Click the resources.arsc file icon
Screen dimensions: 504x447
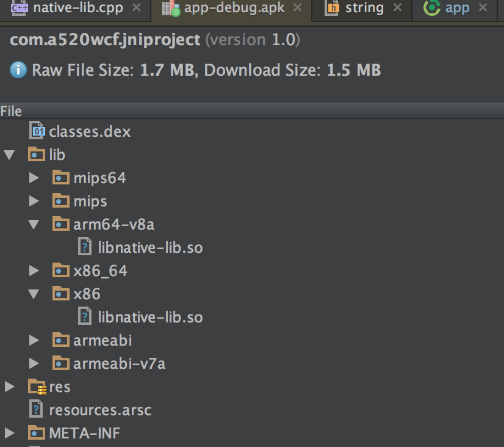(37, 410)
